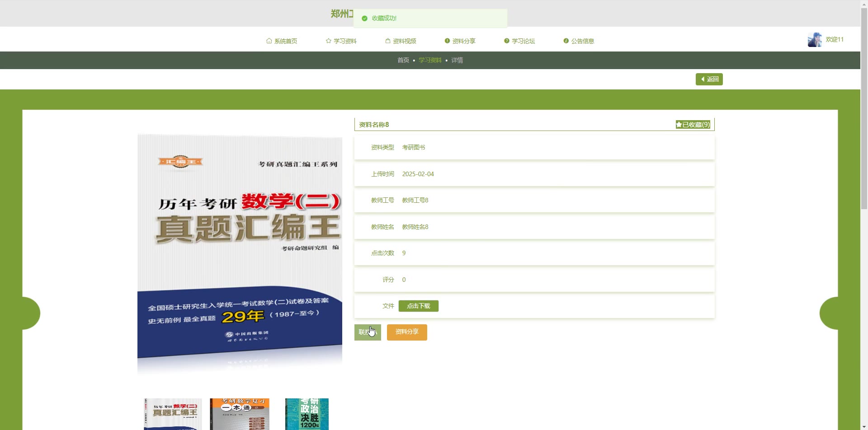Click the 文件 field label
Image resolution: width=868 pixels, height=430 pixels.
(x=388, y=306)
